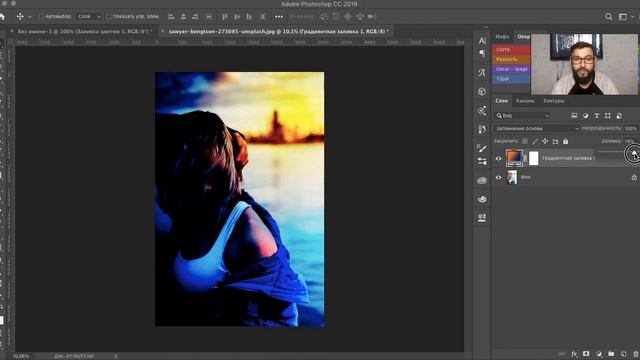The width and height of the screenshot is (640, 360).
Task: Toggle type layers filter (T icon)
Action: 597,116
